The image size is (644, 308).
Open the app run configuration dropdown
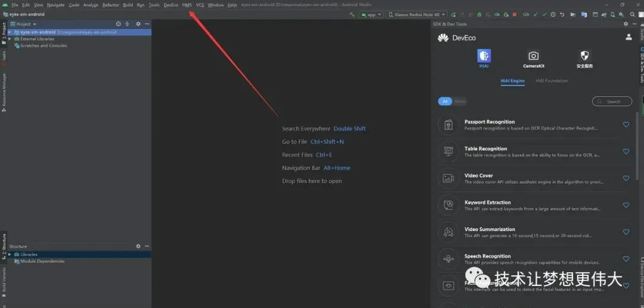(x=371, y=14)
